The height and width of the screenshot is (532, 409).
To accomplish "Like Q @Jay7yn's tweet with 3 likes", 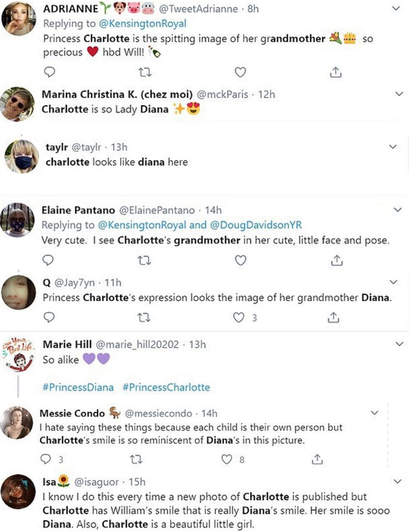I will 241,317.
